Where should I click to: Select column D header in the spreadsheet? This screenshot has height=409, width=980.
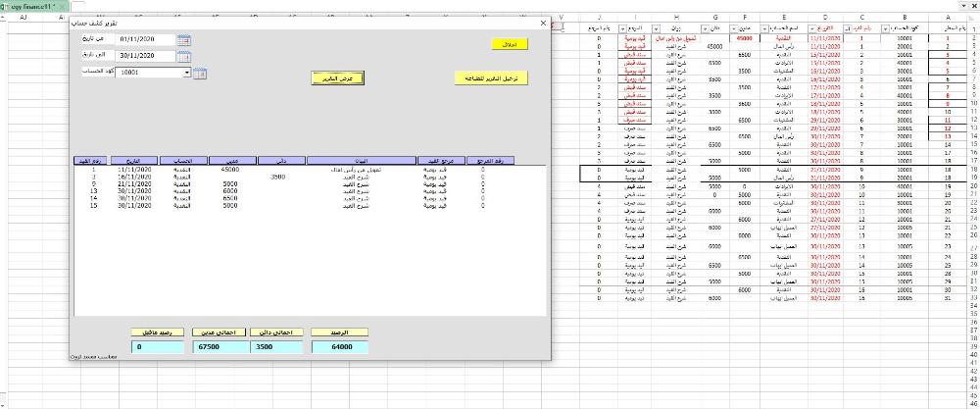coord(825,18)
